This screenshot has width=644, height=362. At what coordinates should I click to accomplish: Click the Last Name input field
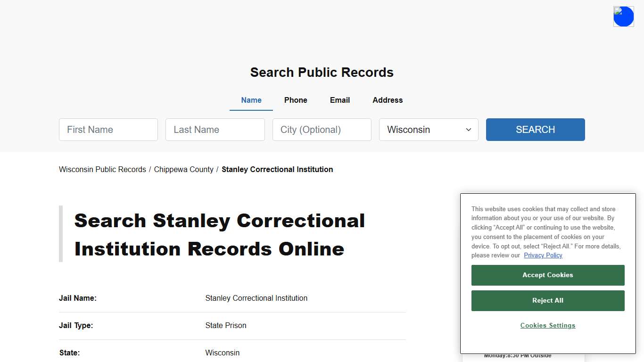[215, 129]
